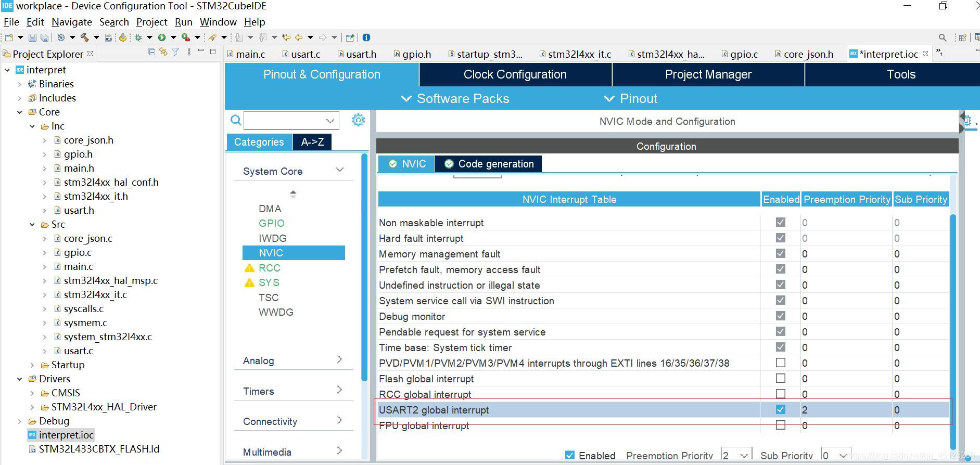This screenshot has height=465, width=980.
Task: Select DMA under System Core
Action: coord(270,209)
